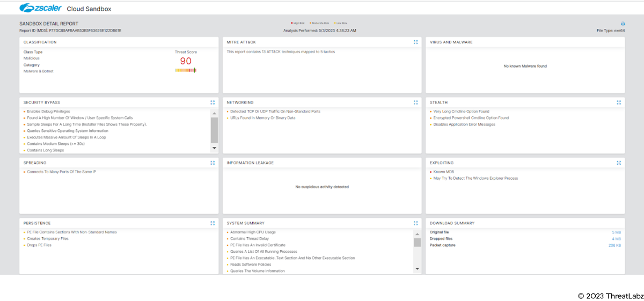
Task: Download the 4 MB dropped files
Action: pos(616,239)
